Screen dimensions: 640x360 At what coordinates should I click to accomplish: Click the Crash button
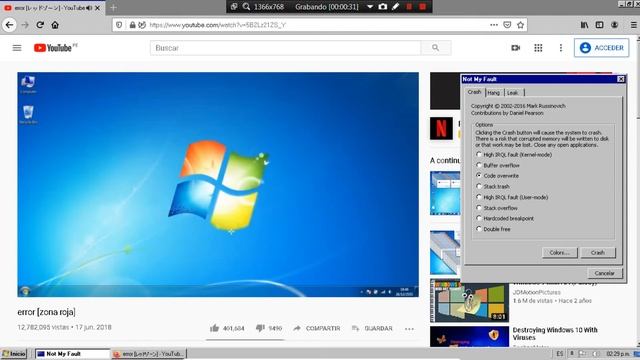pyautogui.click(x=598, y=253)
